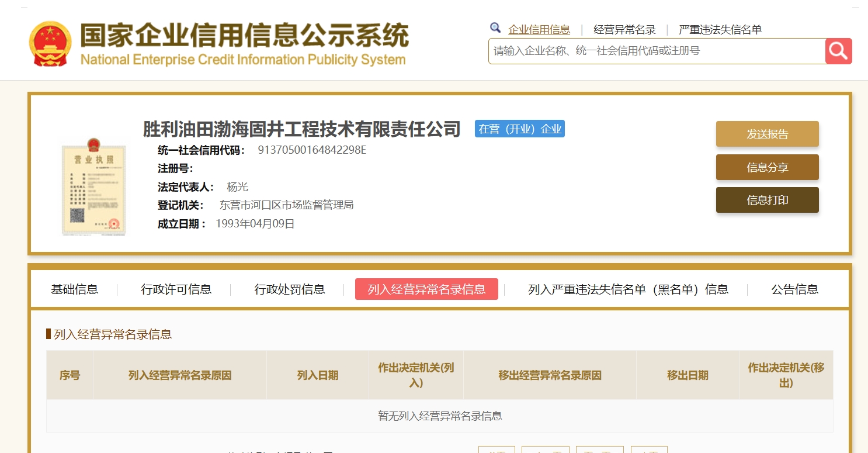Click the 移出经营异常名录原因 column header
The height and width of the screenshot is (453, 868).
click(550, 375)
